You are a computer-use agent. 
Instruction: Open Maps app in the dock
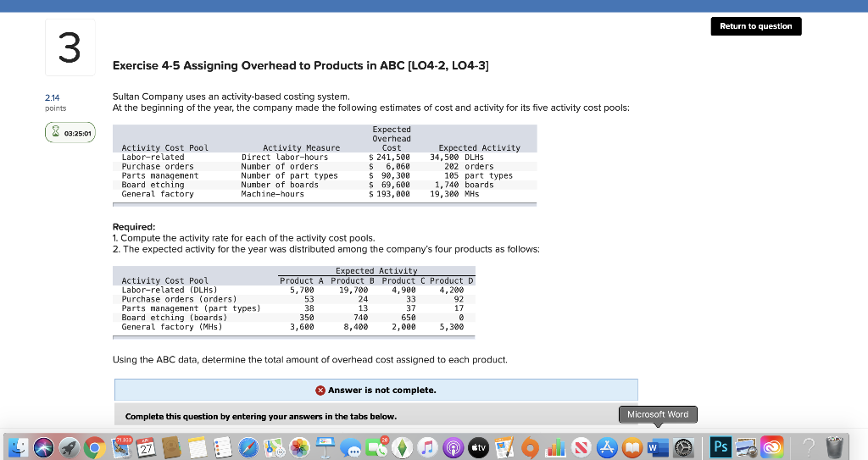(274, 447)
